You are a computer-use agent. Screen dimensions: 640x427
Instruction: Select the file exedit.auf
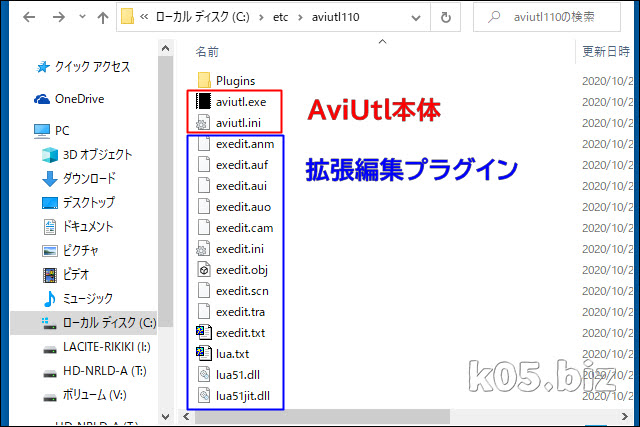(x=242, y=165)
